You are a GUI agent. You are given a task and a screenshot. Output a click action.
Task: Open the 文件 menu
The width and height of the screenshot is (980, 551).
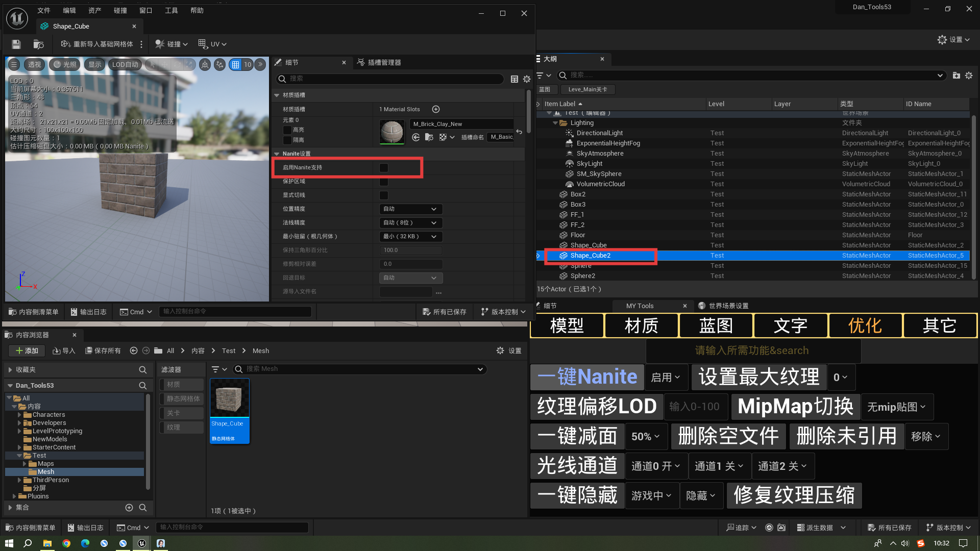tap(44, 10)
